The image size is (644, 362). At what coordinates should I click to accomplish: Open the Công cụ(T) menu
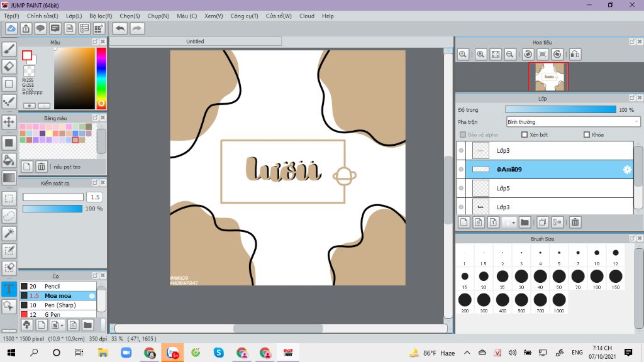(245, 16)
